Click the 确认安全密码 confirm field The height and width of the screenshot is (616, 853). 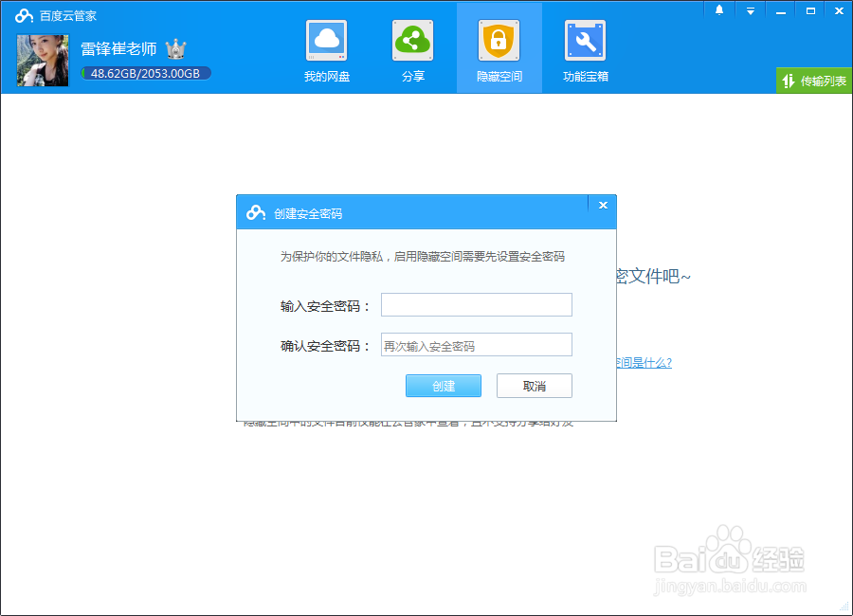[477, 344]
